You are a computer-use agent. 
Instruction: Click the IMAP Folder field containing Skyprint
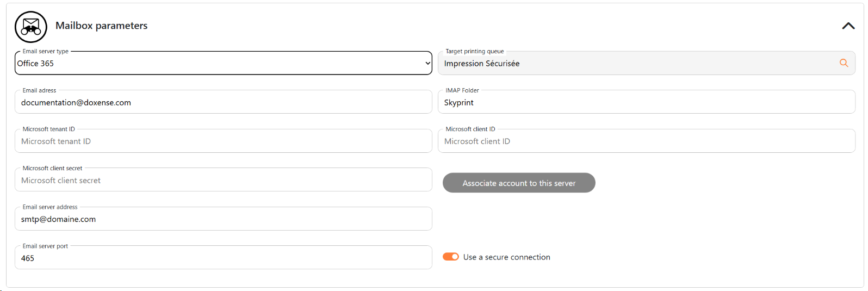[x=646, y=103]
